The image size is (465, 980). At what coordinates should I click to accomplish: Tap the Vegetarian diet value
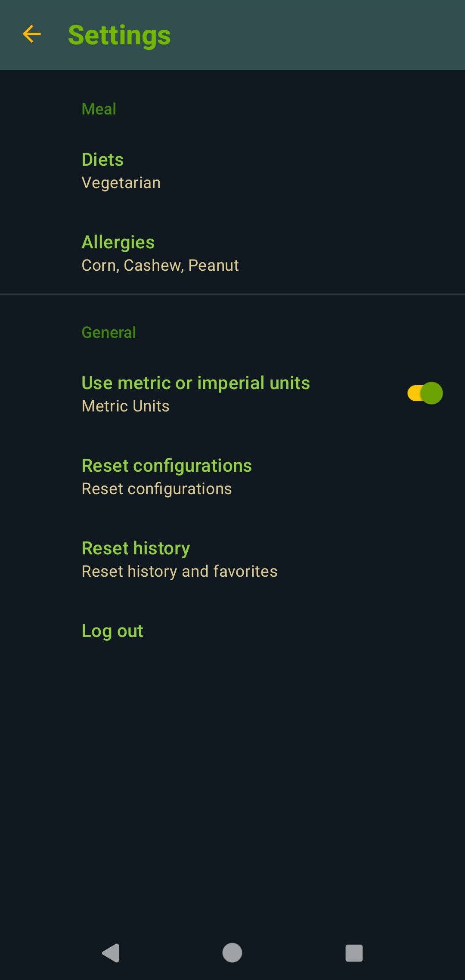121,183
